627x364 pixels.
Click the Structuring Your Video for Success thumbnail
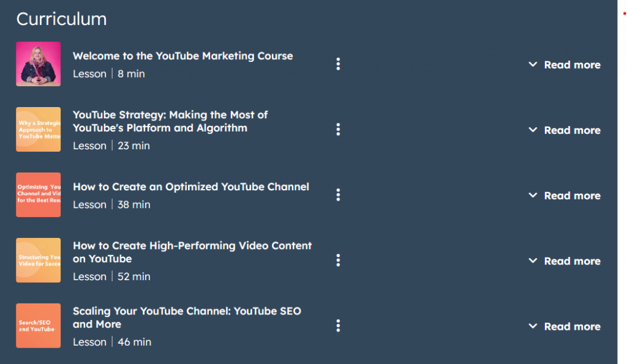(38, 260)
